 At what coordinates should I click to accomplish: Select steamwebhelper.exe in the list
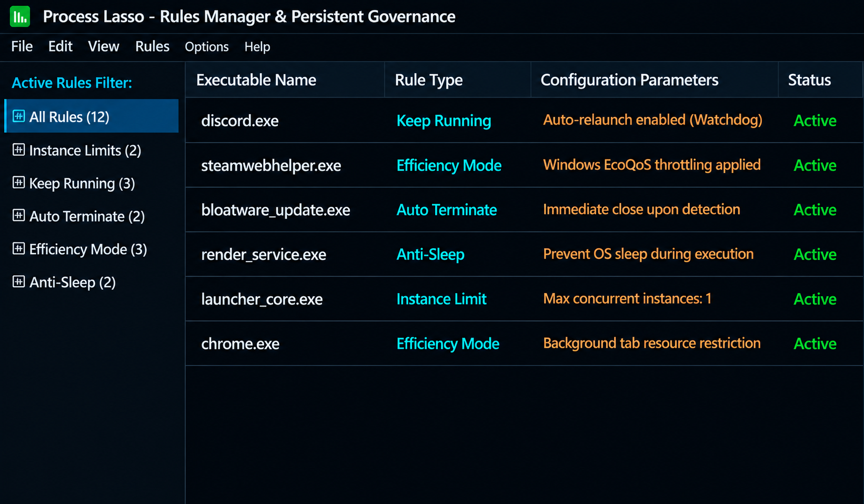271,166
